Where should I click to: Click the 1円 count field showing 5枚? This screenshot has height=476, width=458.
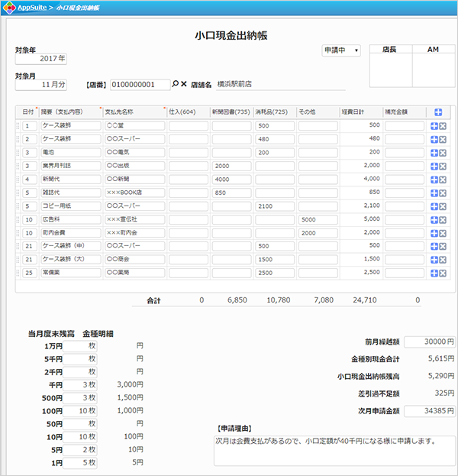pos(80,463)
